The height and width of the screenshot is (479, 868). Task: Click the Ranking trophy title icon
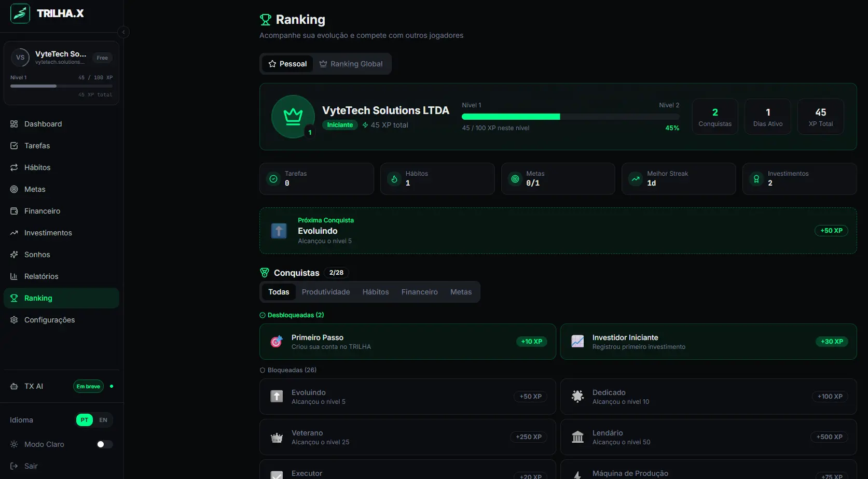(x=266, y=20)
